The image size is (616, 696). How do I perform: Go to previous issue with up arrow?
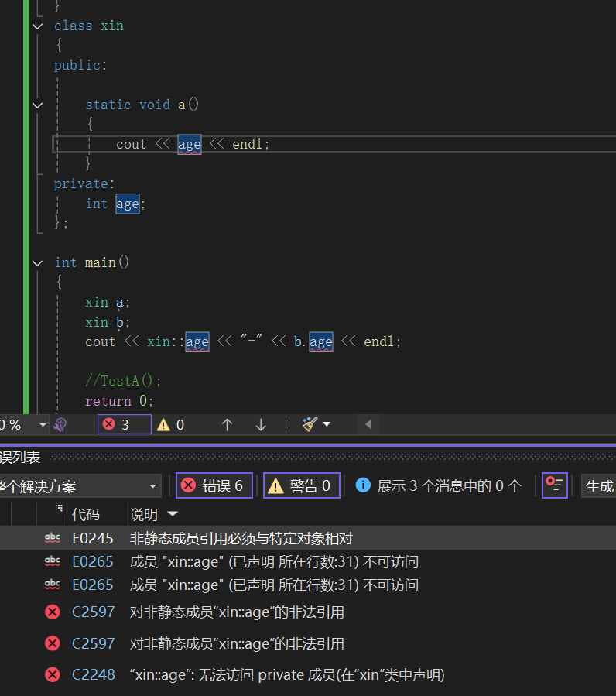click(228, 425)
